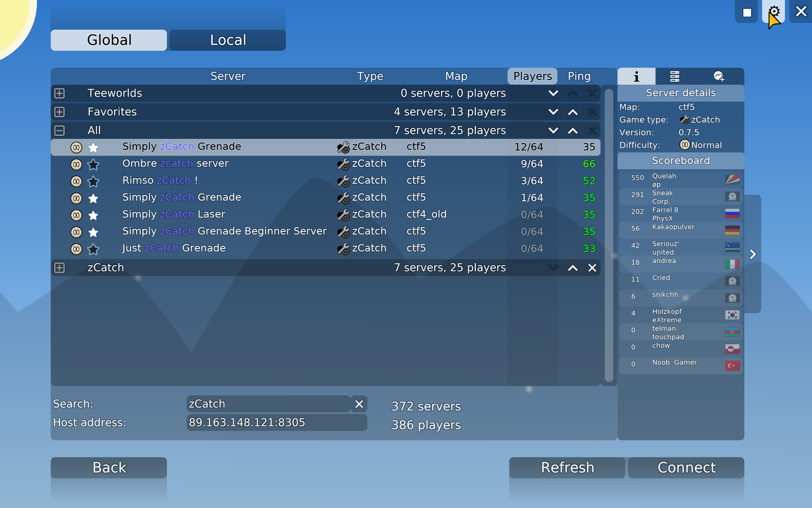Screen dimensions: 812x508
Task: Click Noob Gamer's Turkish flag
Action: coord(732,365)
